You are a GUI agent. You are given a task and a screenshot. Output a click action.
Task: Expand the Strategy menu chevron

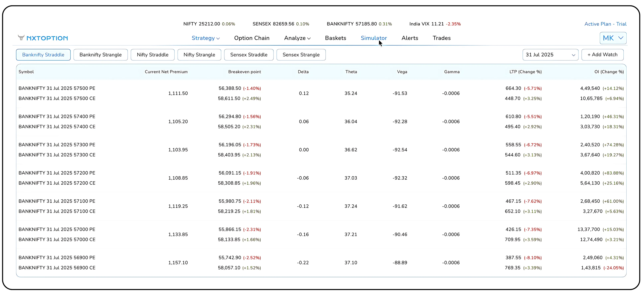218,39
